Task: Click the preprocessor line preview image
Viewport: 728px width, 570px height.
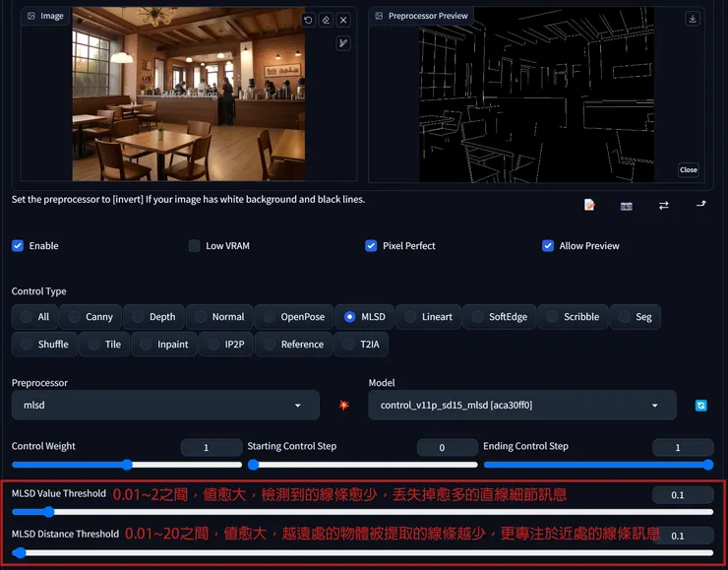Action: (536, 95)
